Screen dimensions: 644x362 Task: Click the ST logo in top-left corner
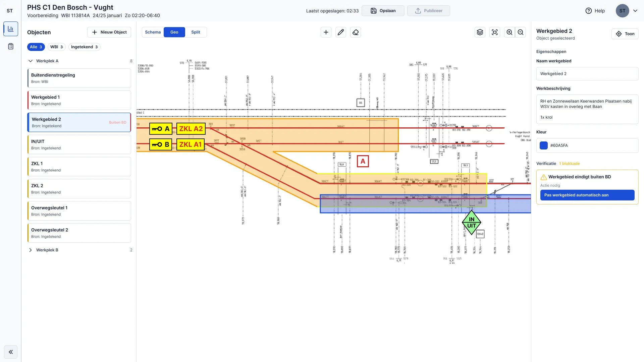[10, 11]
